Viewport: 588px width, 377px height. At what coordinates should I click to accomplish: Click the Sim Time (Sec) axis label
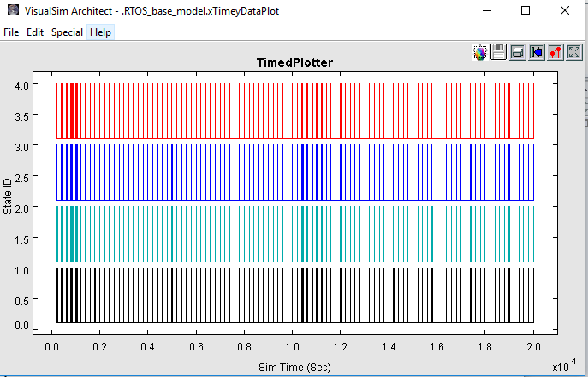tap(294, 366)
